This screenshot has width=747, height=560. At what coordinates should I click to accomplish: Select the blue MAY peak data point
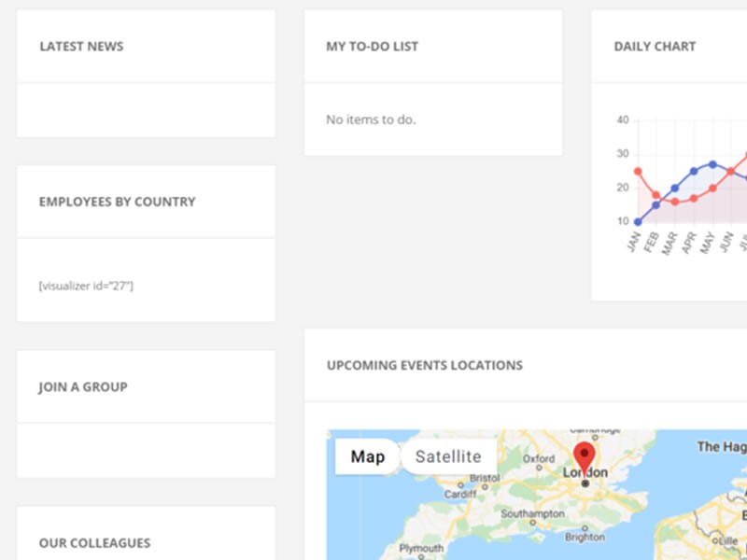pos(712,164)
